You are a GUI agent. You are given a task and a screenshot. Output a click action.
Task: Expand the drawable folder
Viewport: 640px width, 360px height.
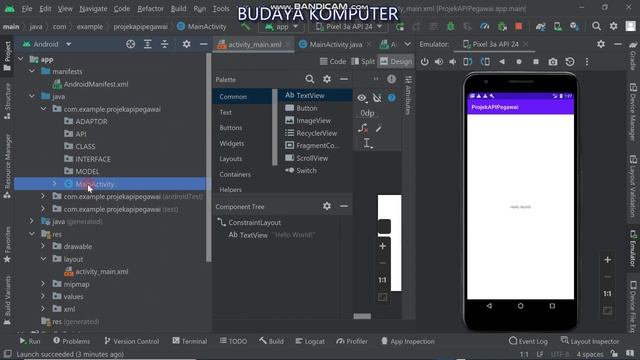[43, 247]
